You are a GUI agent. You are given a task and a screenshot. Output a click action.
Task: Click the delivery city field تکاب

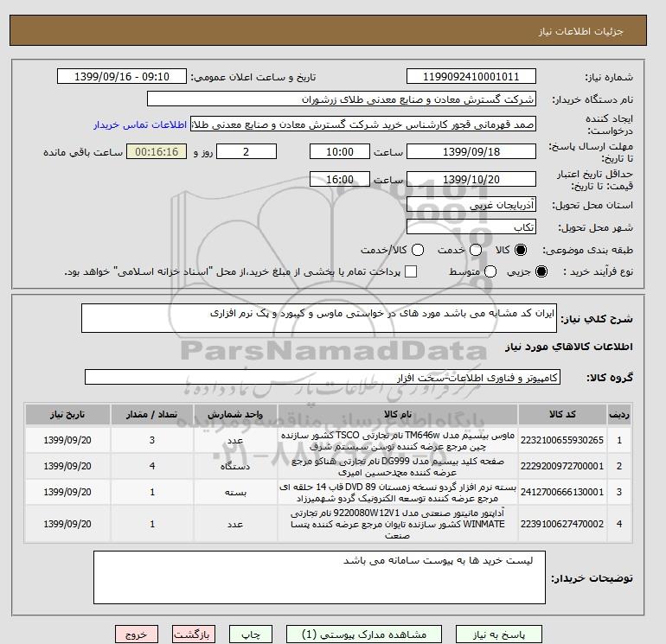(x=471, y=227)
